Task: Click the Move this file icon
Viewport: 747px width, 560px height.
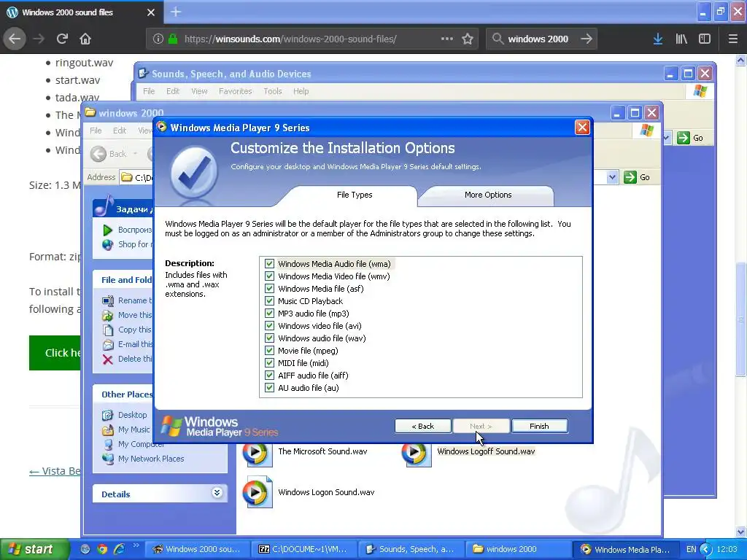Action: [108, 315]
